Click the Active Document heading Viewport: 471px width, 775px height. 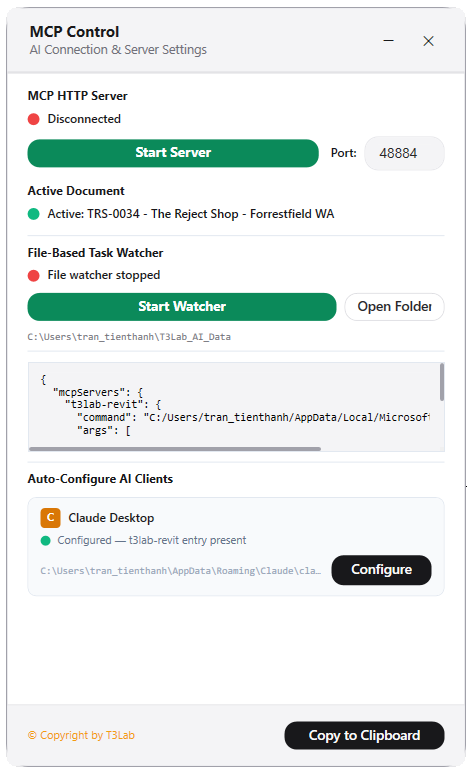click(x=76, y=191)
